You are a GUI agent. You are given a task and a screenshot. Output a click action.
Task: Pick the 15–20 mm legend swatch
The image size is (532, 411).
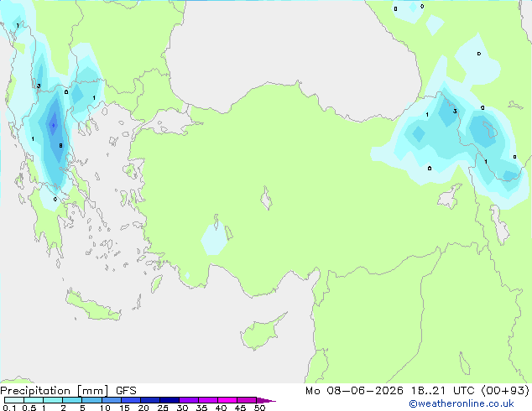(131, 400)
